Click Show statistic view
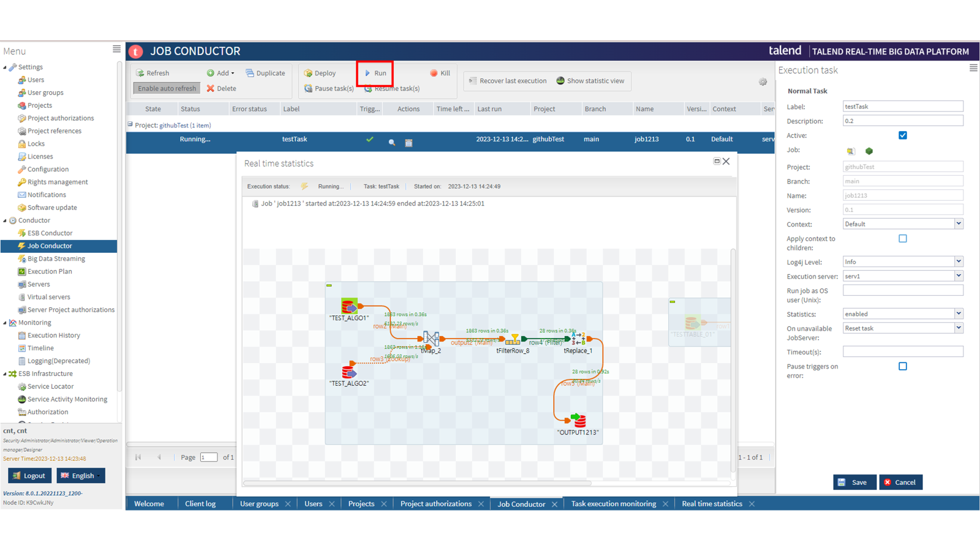Screen dimensions: 980x551 (x=590, y=81)
